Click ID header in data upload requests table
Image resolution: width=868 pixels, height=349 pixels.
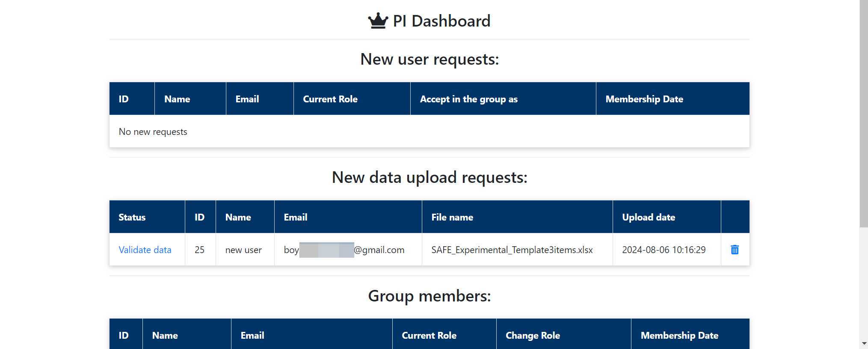click(200, 217)
